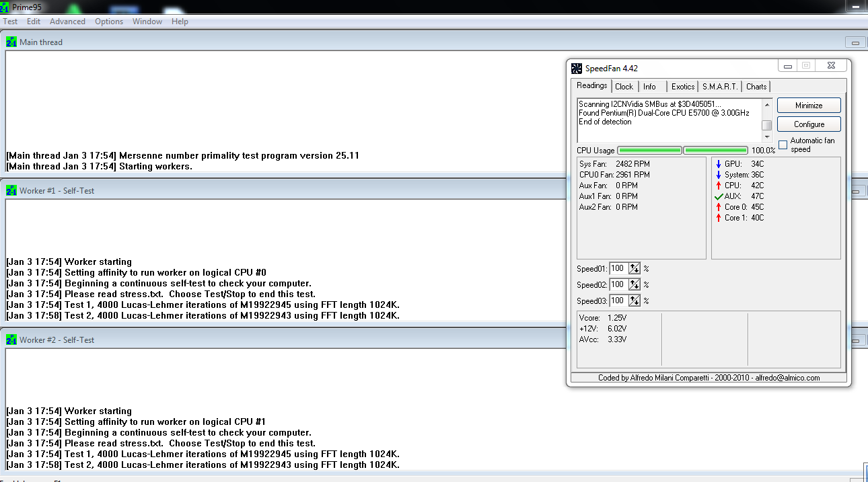Click the blue down arrow beside System temperature
Viewport: 868px width, 482px height.
(719, 175)
